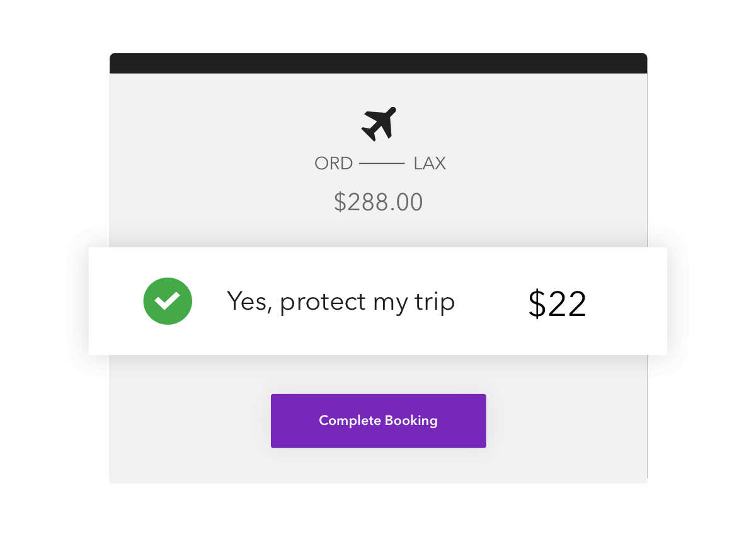Image resolution: width=756 pixels, height=537 pixels.
Task: Select the LAX arrival airport code
Action: click(430, 164)
